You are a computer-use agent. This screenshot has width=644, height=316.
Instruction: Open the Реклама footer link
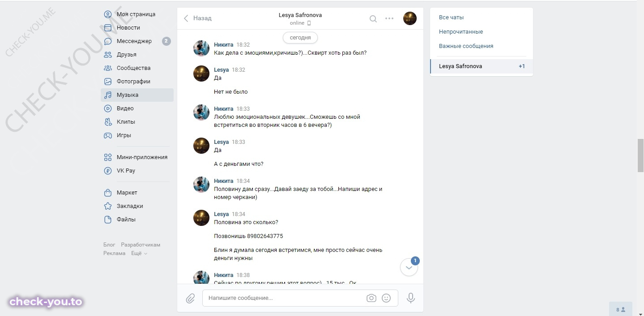click(x=115, y=253)
